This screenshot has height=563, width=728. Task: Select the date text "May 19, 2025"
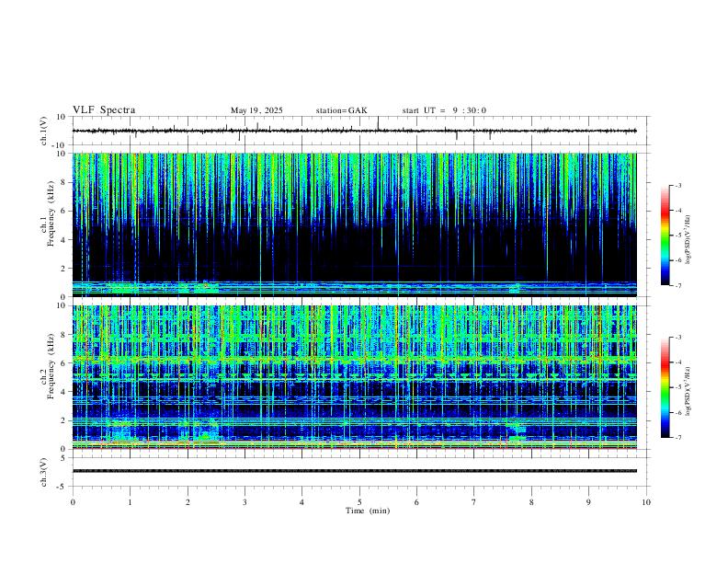(256, 110)
